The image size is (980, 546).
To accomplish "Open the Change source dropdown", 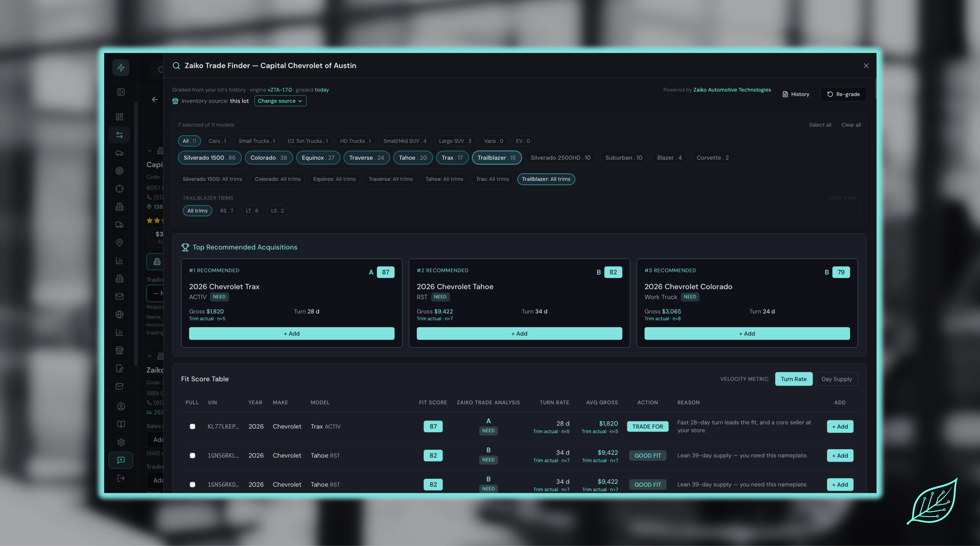I will click(280, 101).
